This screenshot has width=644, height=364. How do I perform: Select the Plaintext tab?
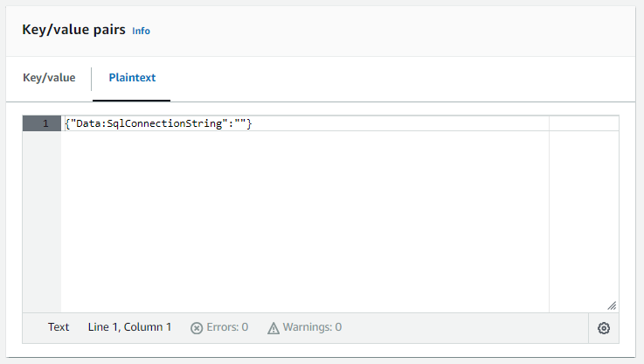132,78
